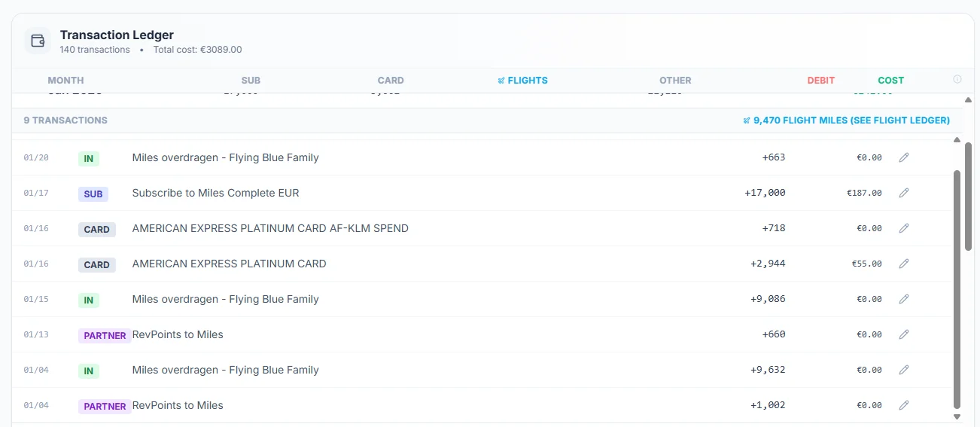The height and width of the screenshot is (427, 980).
Task: Click the '+1,002' miles value
Action: (768, 405)
